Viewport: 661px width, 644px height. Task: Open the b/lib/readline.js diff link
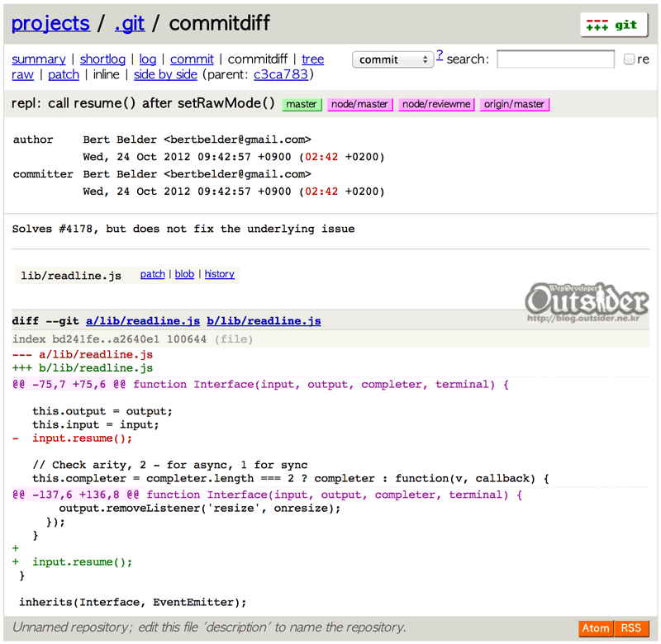tap(264, 321)
